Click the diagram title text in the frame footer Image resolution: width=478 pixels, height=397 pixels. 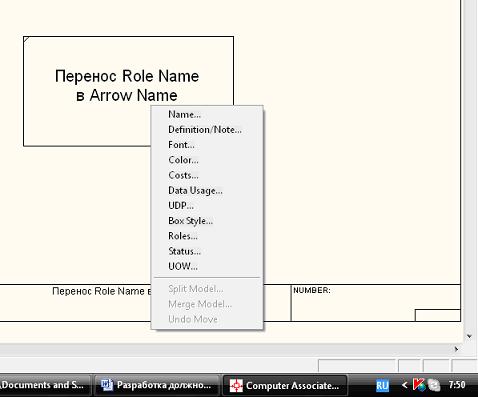click(102, 291)
